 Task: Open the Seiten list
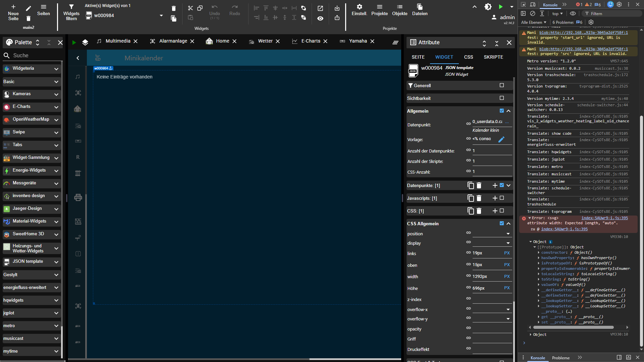click(x=43, y=10)
